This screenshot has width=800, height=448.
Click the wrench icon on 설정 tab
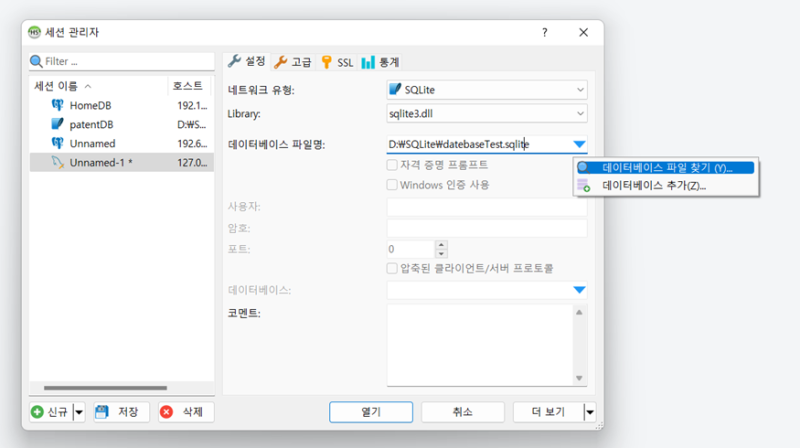[x=234, y=61]
